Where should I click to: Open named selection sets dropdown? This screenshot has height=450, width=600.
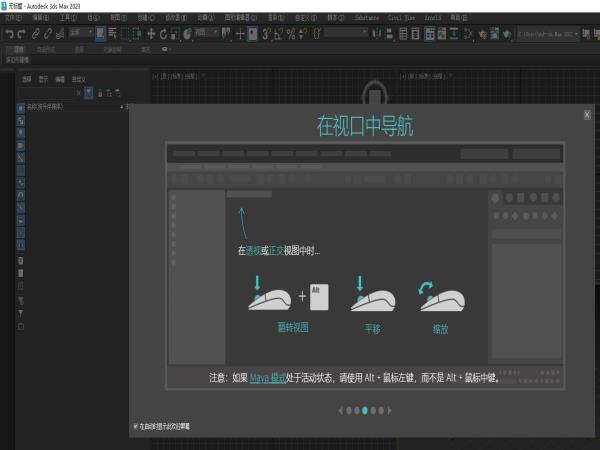[346, 34]
